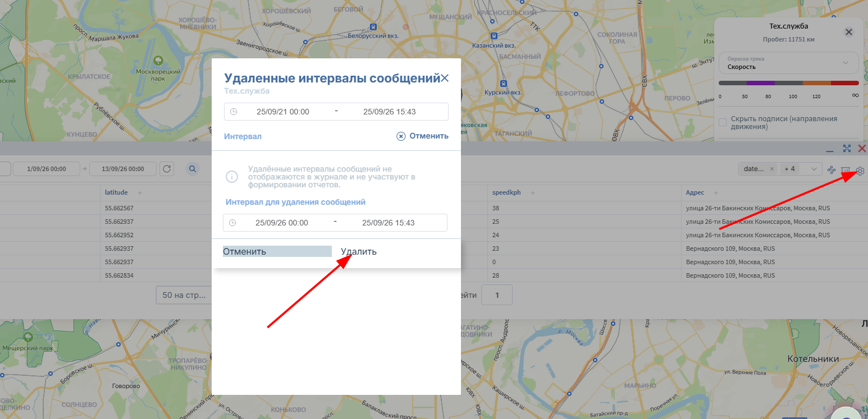The image size is (868, 419).
Task: Click the Курский вкз. station icon on map
Action: click(504, 82)
